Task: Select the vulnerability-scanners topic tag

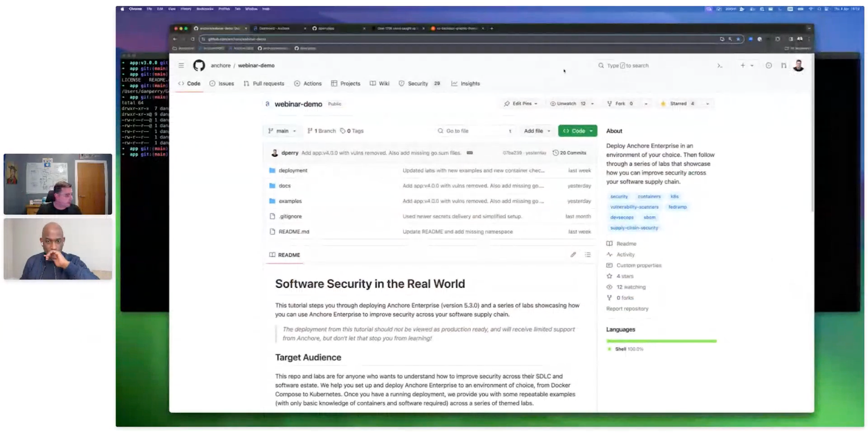Action: (x=634, y=207)
